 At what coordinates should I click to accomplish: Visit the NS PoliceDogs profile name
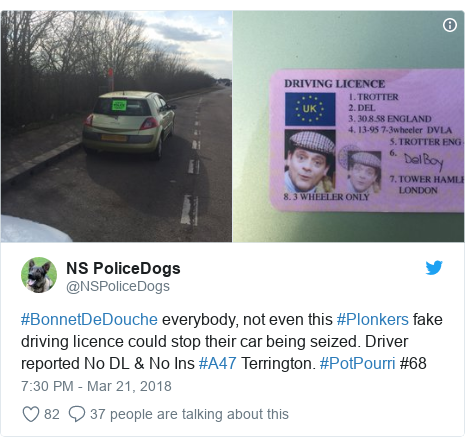[x=123, y=268]
